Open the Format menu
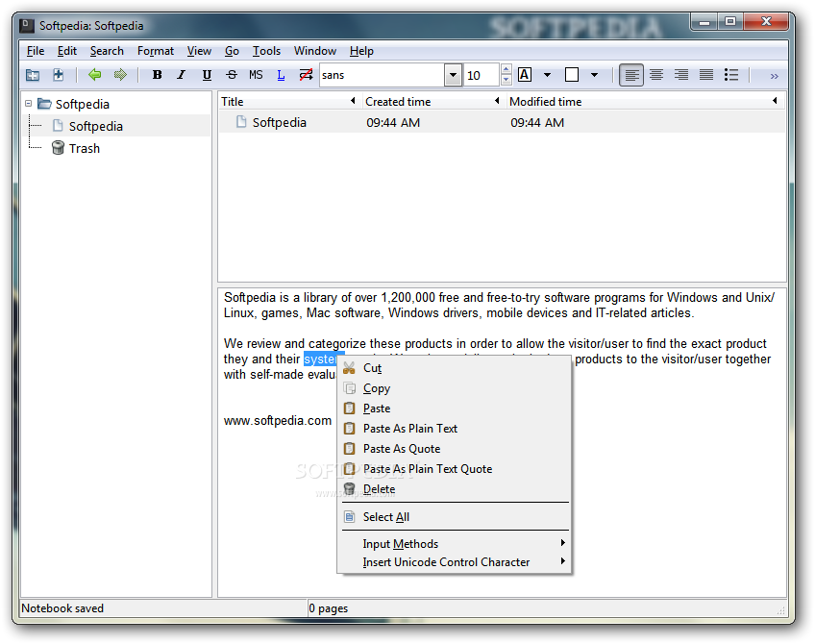Image resolution: width=815 pixels, height=644 pixels. pyautogui.click(x=156, y=51)
